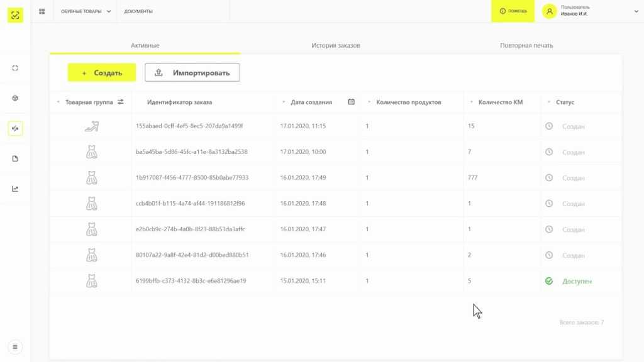Switch to Повторная печать tab
Screen dimensions: 644x362
click(526, 46)
